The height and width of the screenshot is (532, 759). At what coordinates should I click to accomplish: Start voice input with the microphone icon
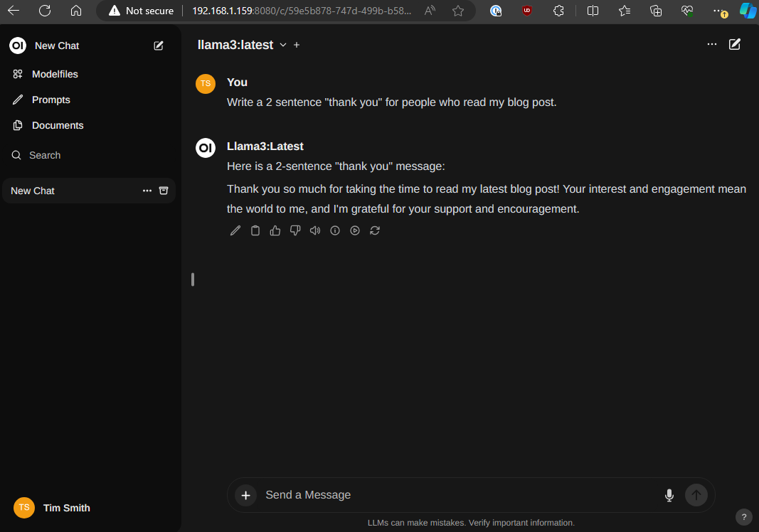[669, 495]
